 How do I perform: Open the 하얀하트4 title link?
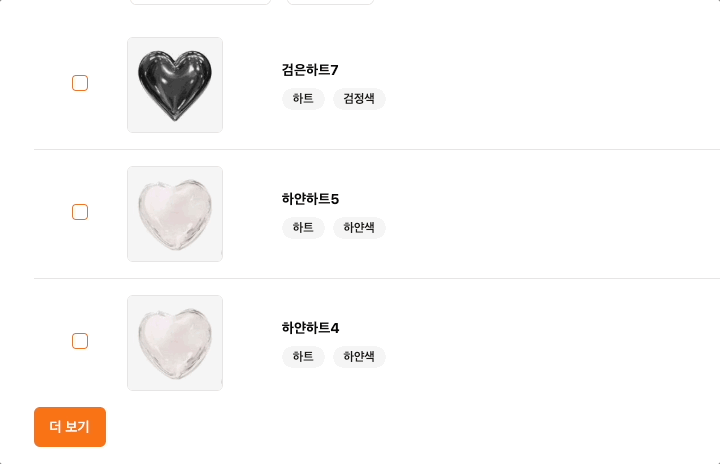tap(310, 328)
